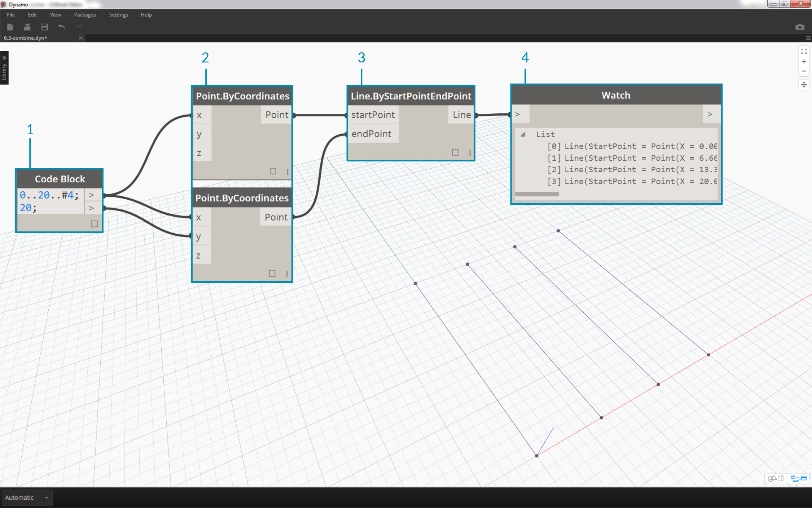Open the File menu
812x508 pixels.
pos(11,15)
